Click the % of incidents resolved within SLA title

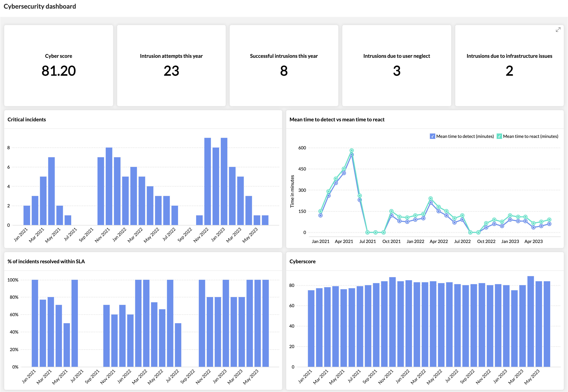(46, 262)
